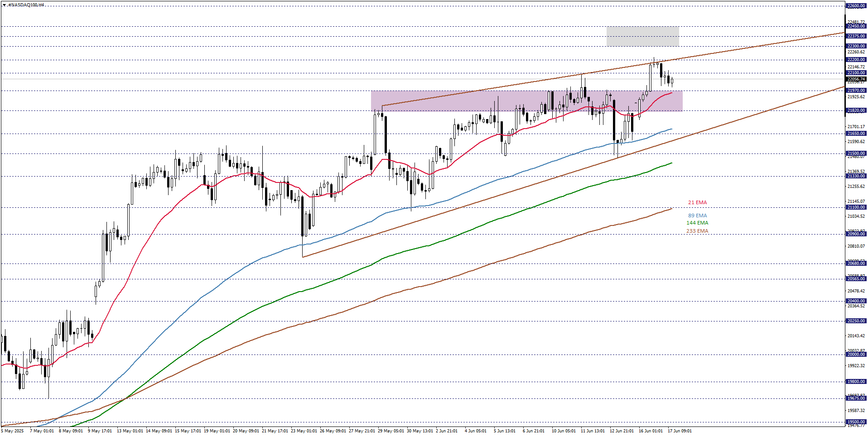
Task: Click the 21820.00 level price tag
Action: (x=856, y=110)
